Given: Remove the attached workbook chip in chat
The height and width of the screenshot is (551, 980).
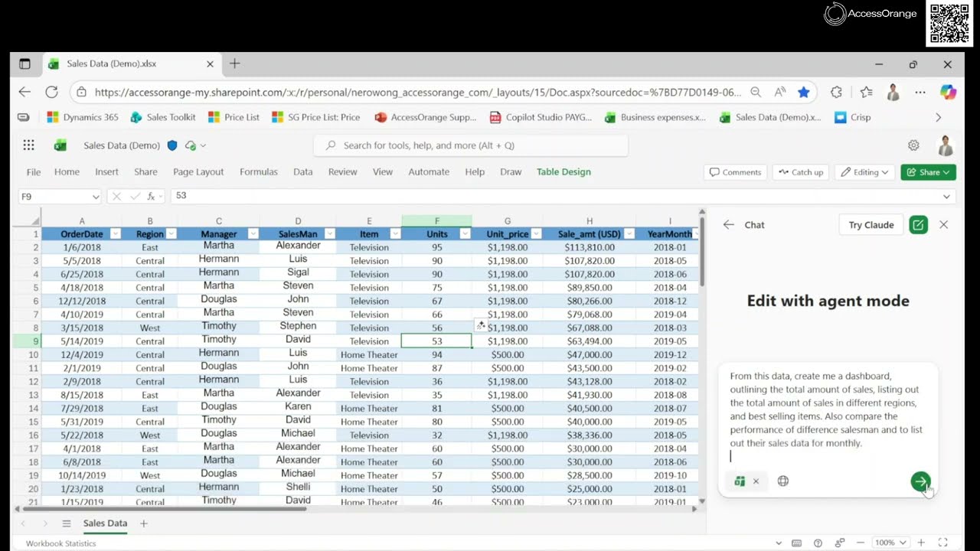Looking at the screenshot, I should pyautogui.click(x=756, y=481).
